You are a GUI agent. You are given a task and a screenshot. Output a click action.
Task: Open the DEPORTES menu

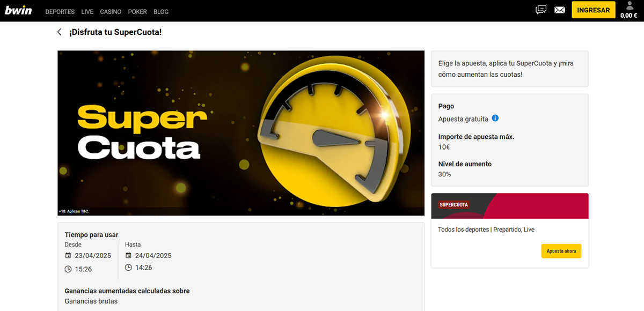pos(60,11)
